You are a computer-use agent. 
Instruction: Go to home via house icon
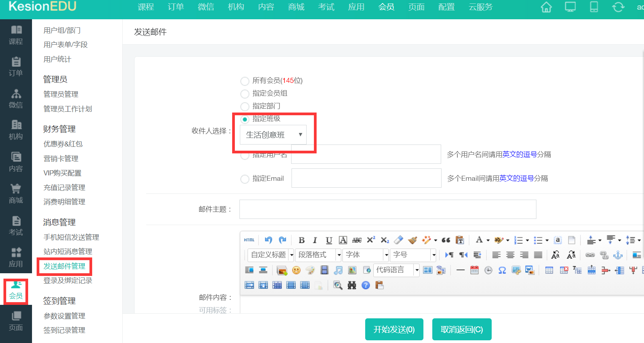coord(546,7)
